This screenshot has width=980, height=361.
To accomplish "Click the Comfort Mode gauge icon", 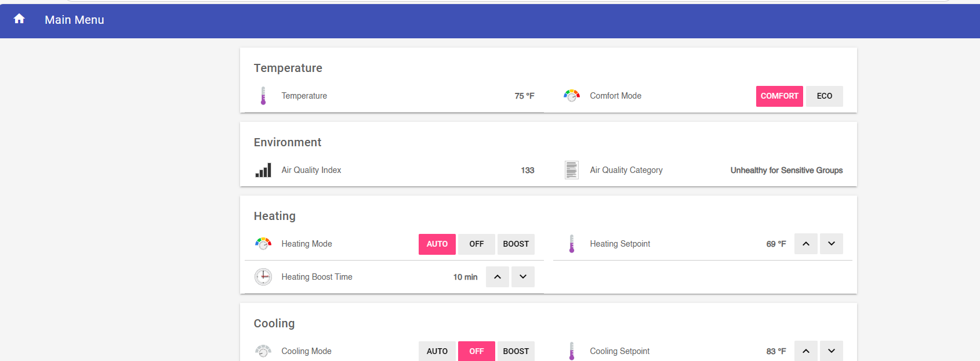I will pyautogui.click(x=571, y=96).
